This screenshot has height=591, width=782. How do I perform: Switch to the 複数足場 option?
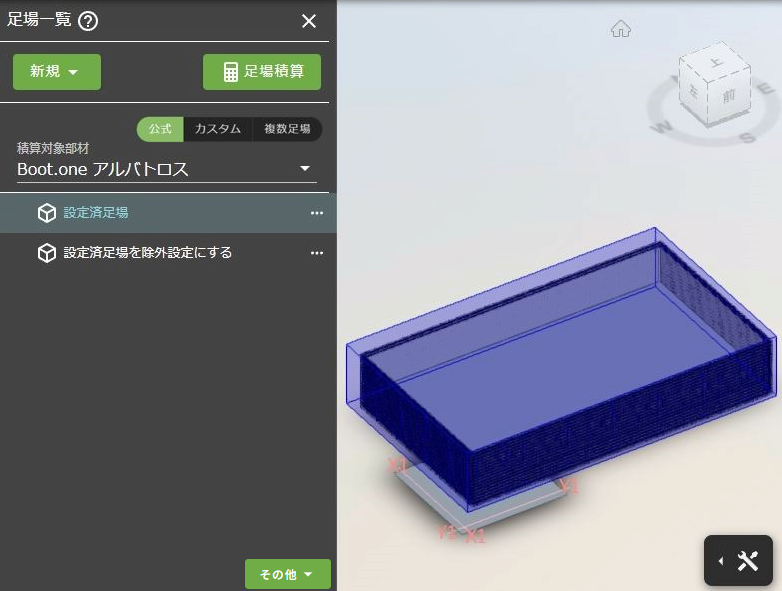point(287,129)
